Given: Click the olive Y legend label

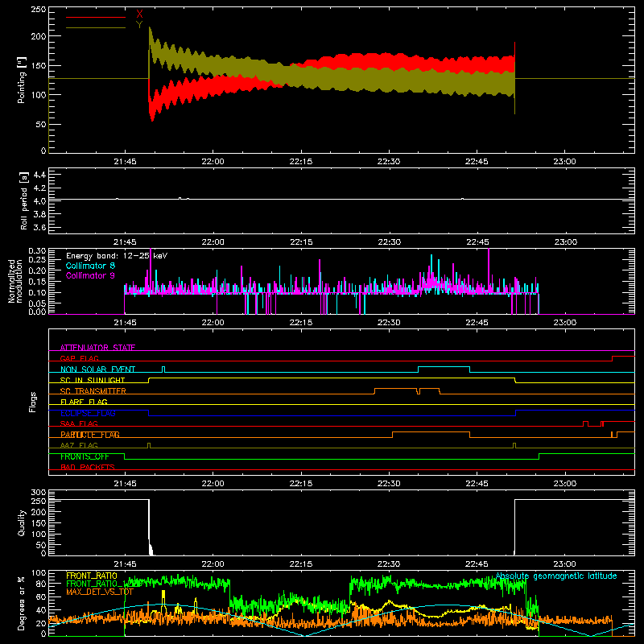Looking at the screenshot, I should tap(139, 25).
